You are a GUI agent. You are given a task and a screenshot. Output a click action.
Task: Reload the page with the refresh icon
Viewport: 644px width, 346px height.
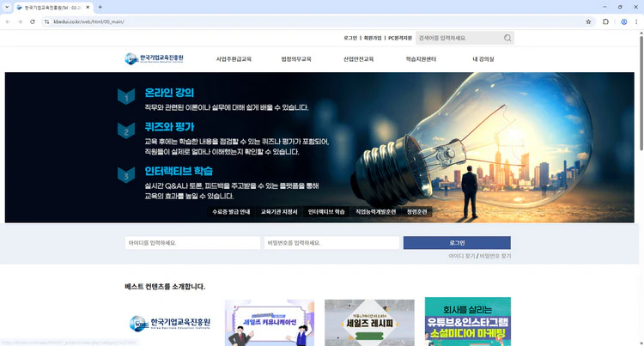[x=33, y=21]
